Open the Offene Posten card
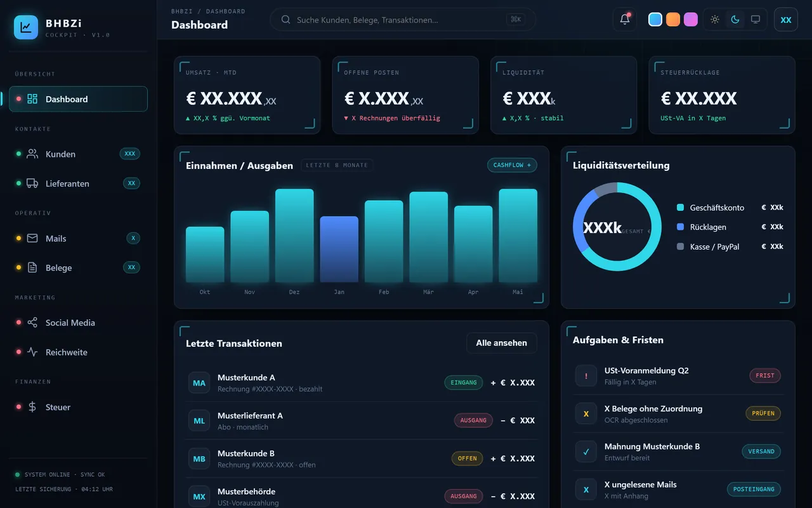The height and width of the screenshot is (508, 812). click(405, 95)
